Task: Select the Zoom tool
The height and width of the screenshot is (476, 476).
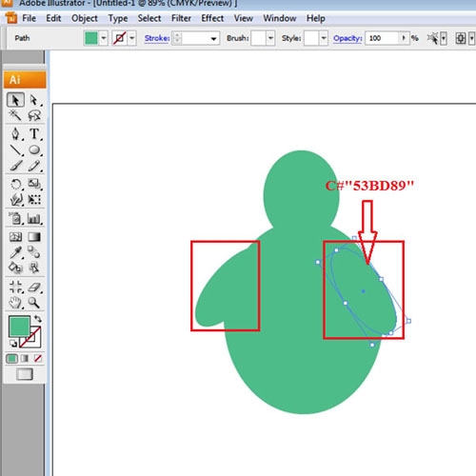Action: tap(34, 303)
